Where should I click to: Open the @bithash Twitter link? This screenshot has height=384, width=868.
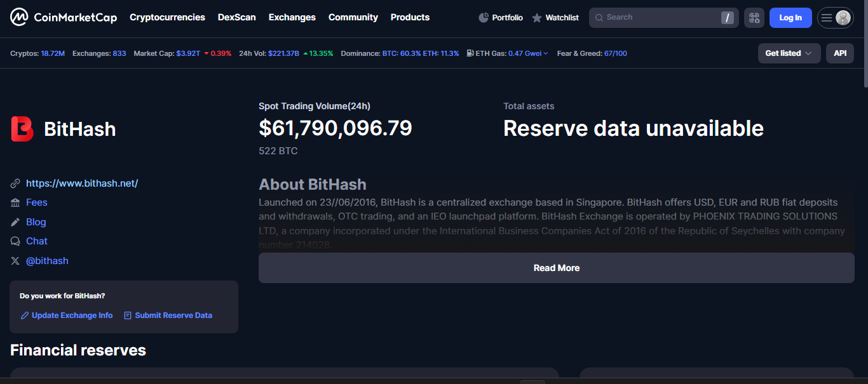pyautogui.click(x=47, y=261)
